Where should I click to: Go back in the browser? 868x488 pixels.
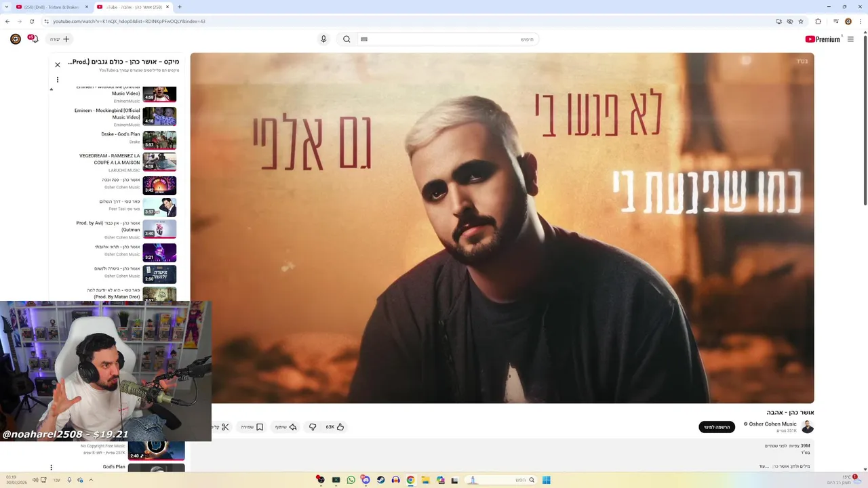[x=7, y=21]
